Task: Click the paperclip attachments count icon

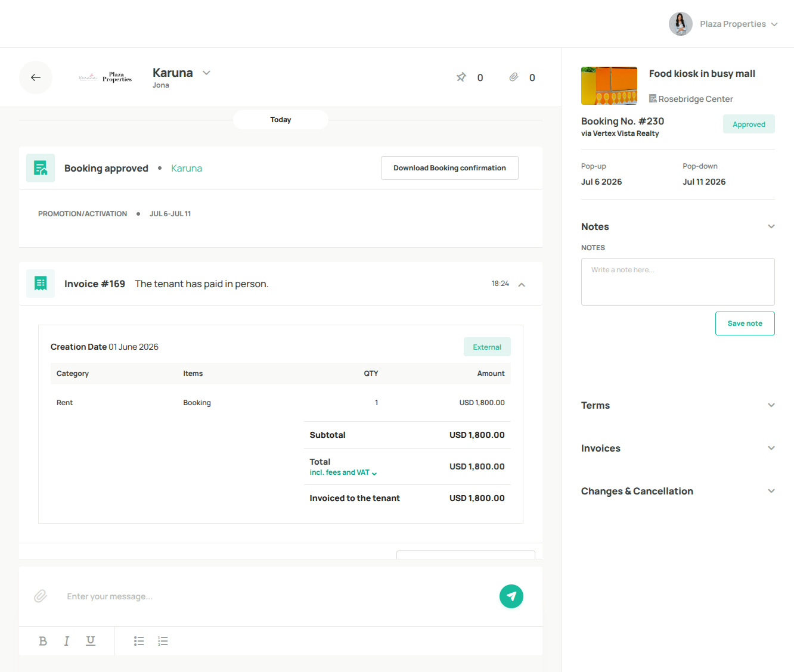Action: 513,77
